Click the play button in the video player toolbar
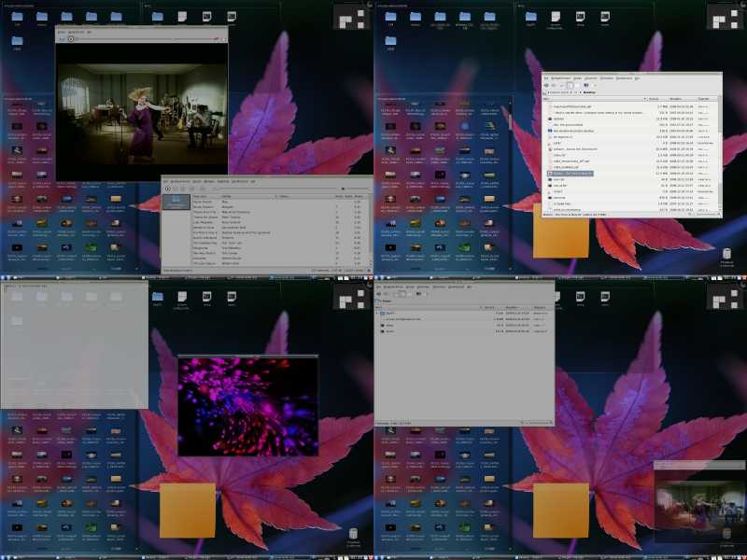The image size is (747, 560). tap(71, 39)
